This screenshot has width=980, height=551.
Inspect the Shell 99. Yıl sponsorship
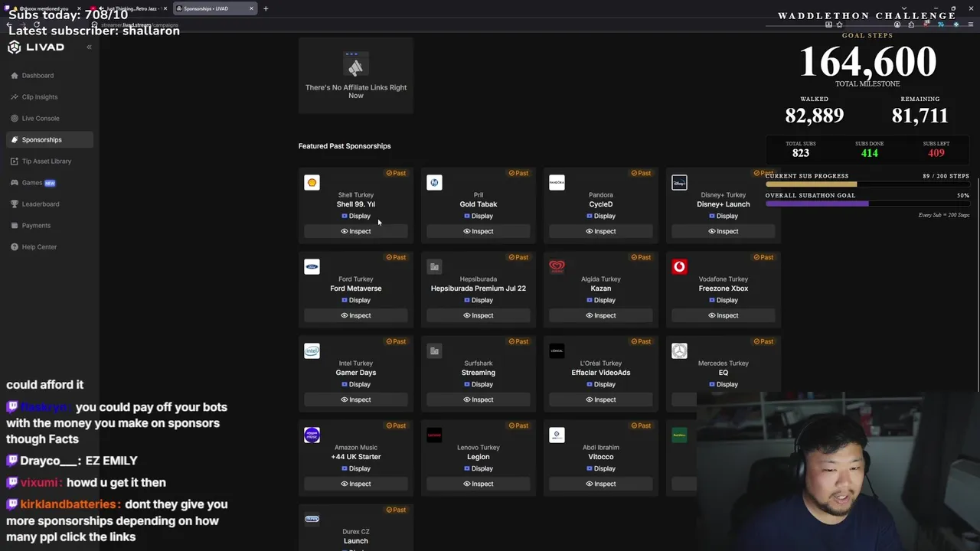(356, 231)
